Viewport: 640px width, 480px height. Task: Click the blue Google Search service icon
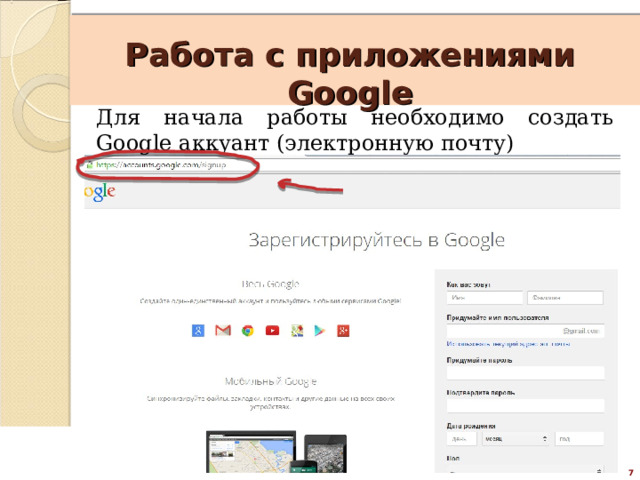click(x=198, y=330)
